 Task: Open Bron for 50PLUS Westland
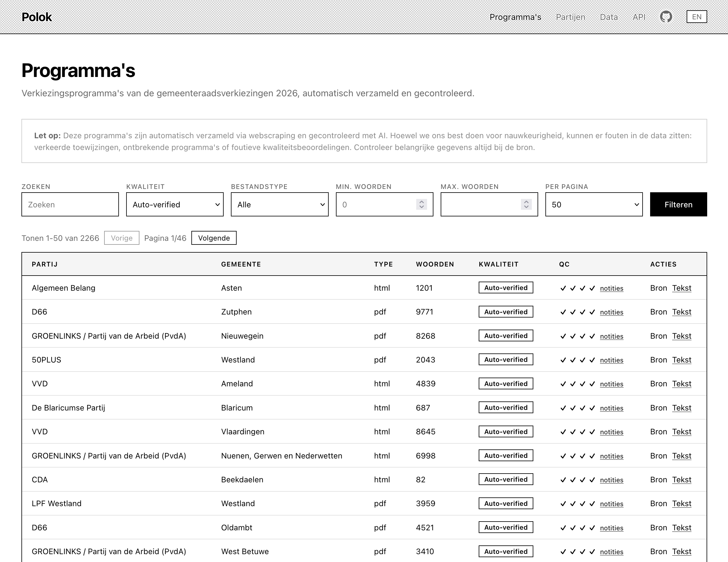(x=659, y=360)
